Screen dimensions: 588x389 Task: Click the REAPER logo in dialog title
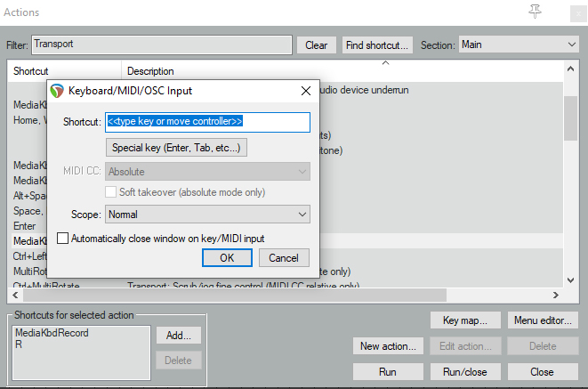coord(57,91)
